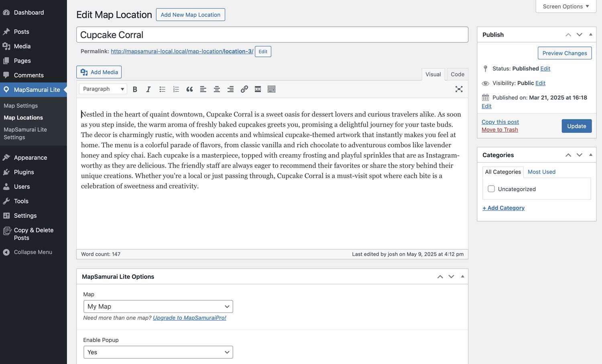602x364 pixels.
Task: Insert Read More tag
Action: click(x=258, y=89)
